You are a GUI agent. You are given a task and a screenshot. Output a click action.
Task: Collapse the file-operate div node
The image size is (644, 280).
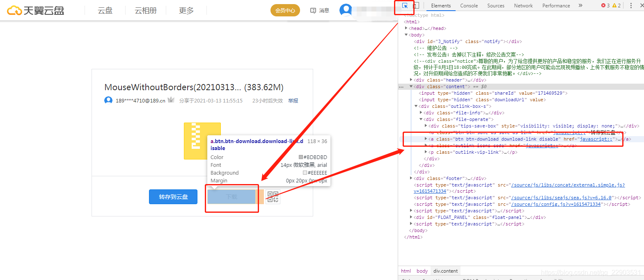pyautogui.click(x=421, y=119)
